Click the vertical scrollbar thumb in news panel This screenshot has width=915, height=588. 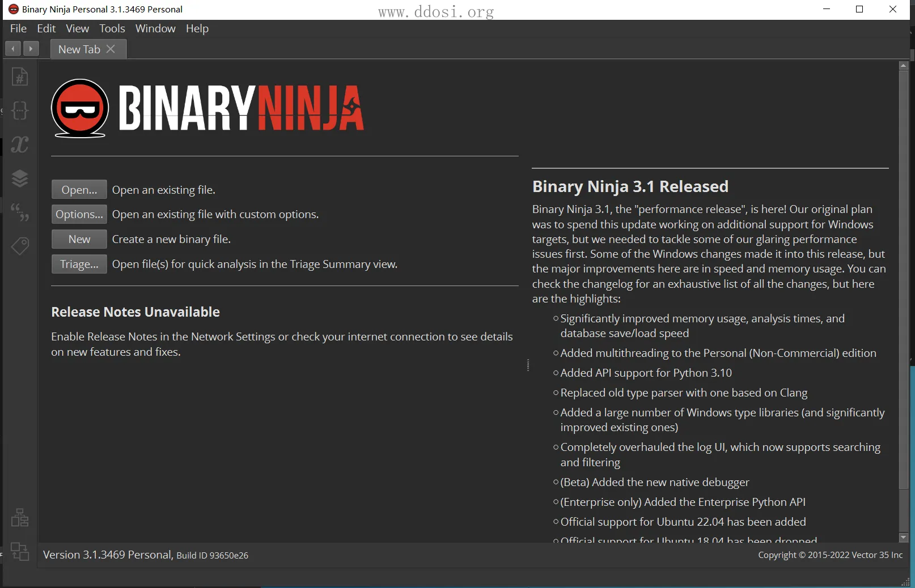point(904,280)
